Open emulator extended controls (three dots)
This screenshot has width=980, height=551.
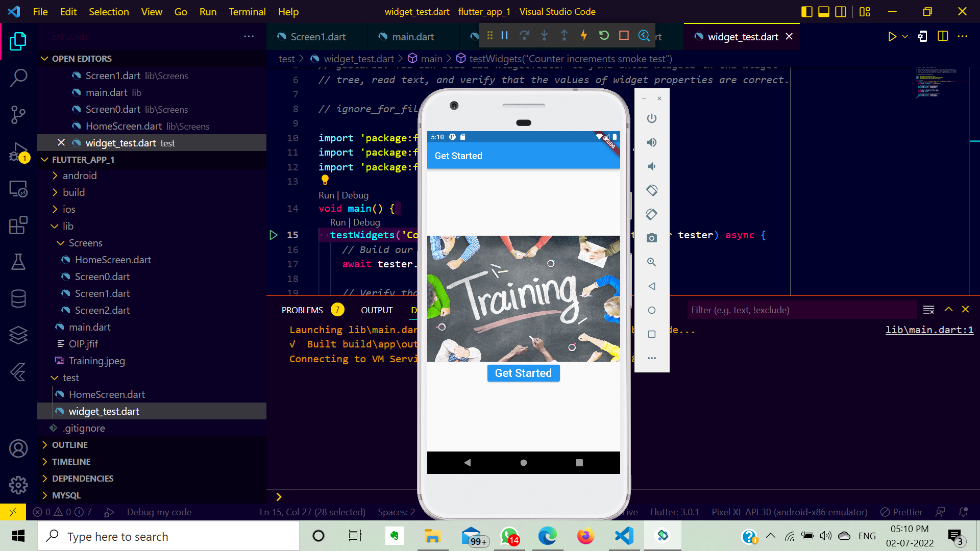pyautogui.click(x=652, y=358)
